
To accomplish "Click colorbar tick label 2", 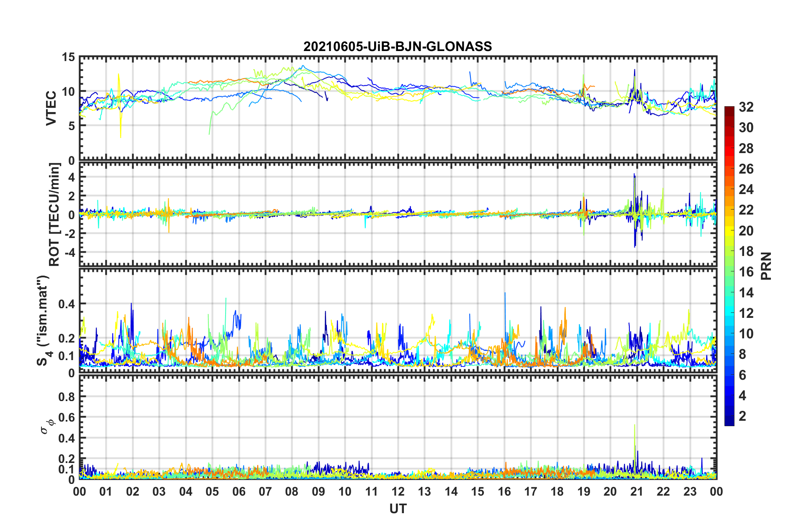I will click(742, 416).
